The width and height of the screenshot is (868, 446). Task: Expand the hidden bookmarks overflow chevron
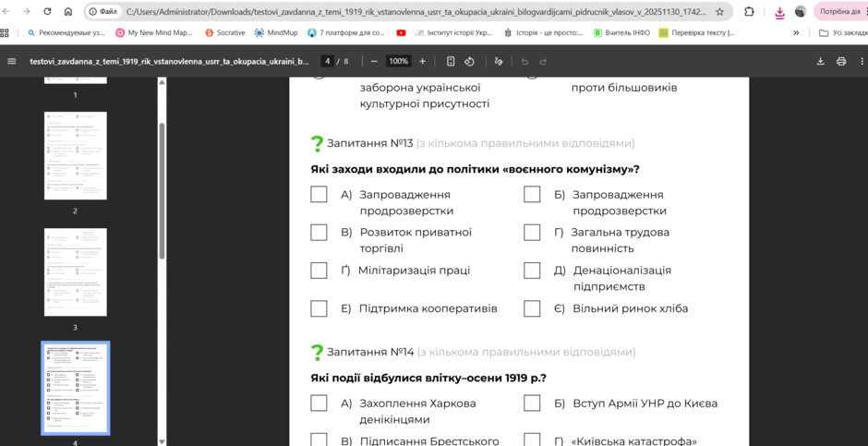796,32
